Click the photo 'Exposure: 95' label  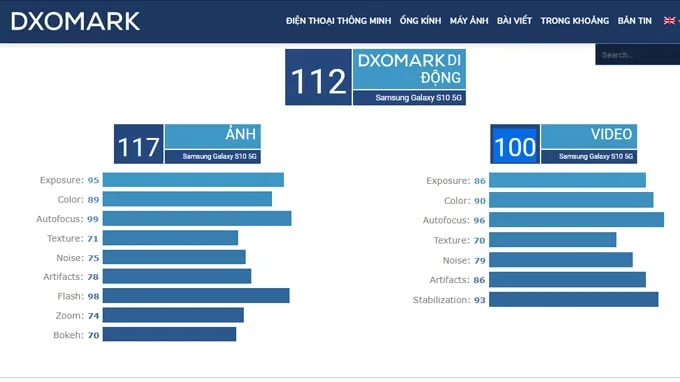tap(69, 180)
